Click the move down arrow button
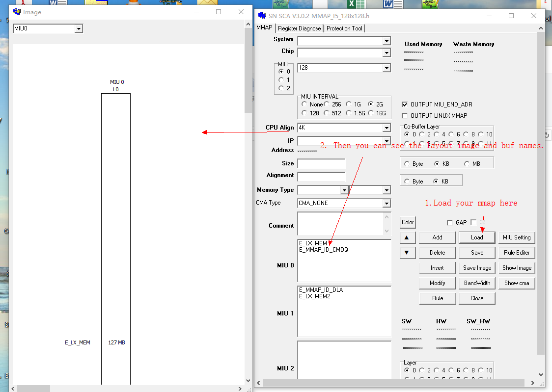This screenshot has height=392, width=552. pos(407,253)
